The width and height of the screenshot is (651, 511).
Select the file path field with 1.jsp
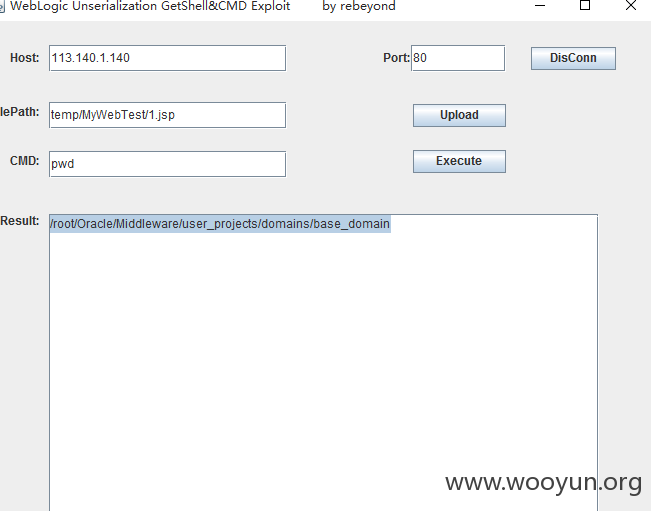click(x=167, y=115)
